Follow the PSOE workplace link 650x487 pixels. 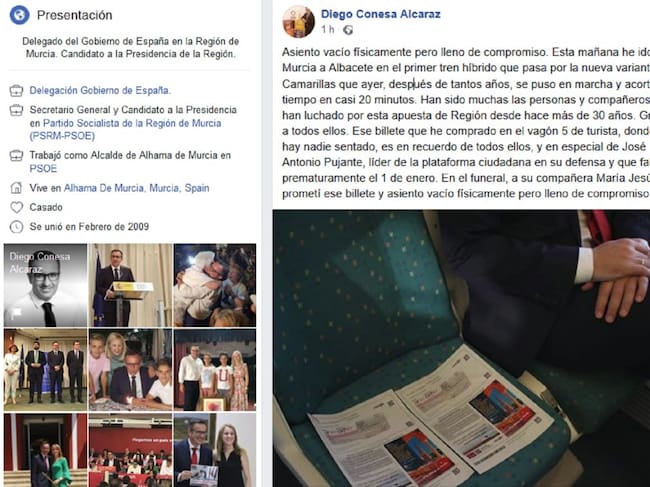coord(43,169)
